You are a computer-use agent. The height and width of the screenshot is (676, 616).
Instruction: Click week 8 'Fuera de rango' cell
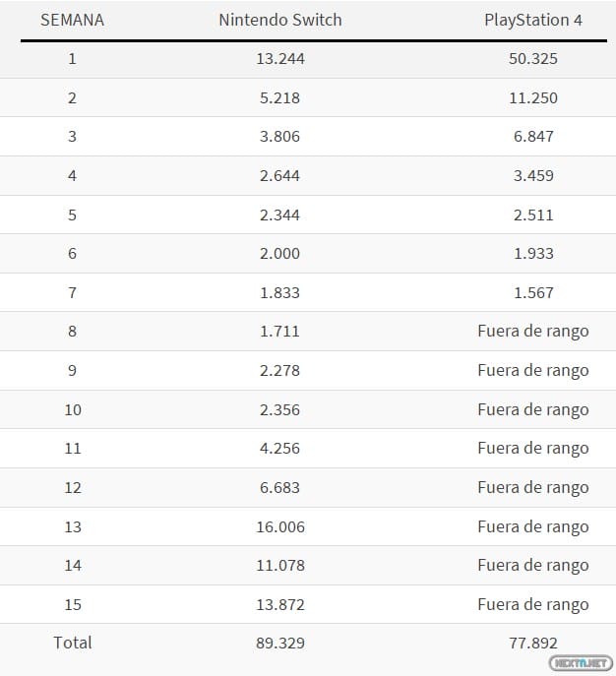point(533,332)
